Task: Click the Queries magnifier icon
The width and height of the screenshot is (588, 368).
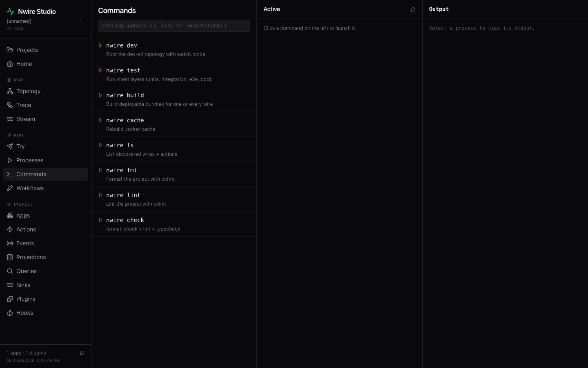Action: pyautogui.click(x=10, y=271)
